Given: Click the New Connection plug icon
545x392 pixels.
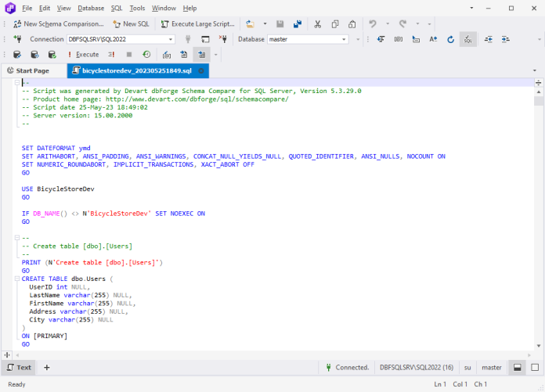Looking at the screenshot, I should click(x=17, y=39).
